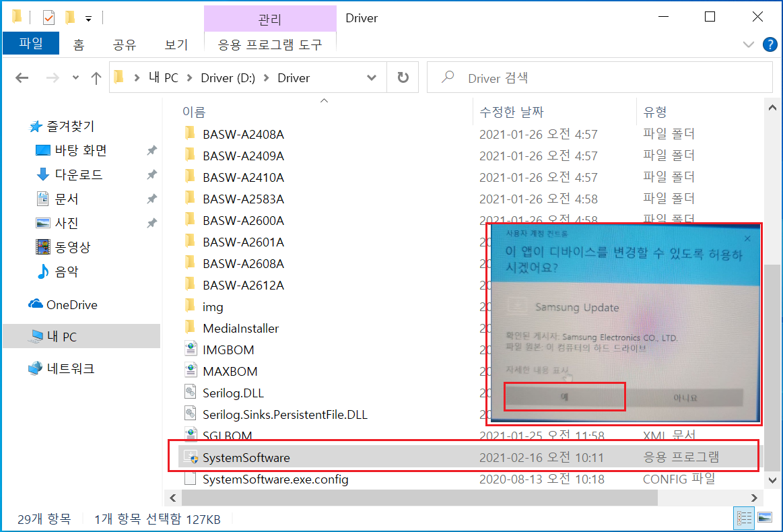Select the BASW-A2409A folder
Viewport: 783px width, 532px height.
tap(243, 156)
